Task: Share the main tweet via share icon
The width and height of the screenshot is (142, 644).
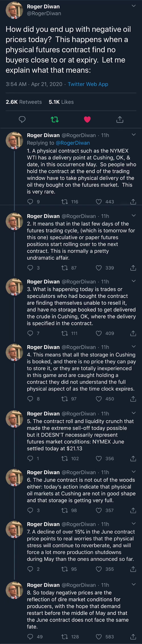Action: pos(120,120)
